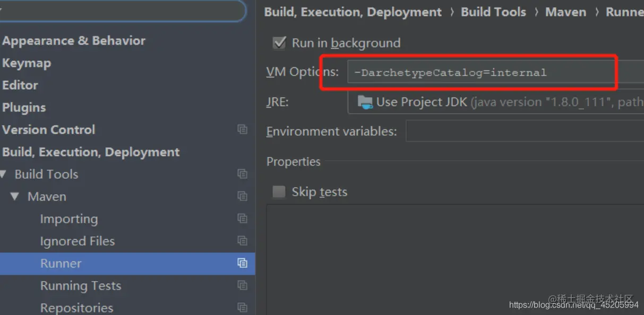Screen dimensions: 644x315
Task: Open the Running Tests settings page
Action: [81, 286]
